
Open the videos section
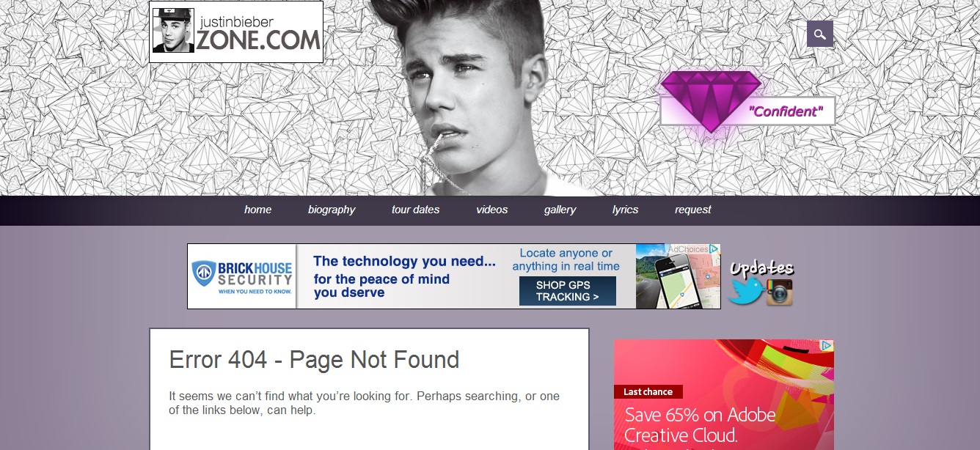491,210
